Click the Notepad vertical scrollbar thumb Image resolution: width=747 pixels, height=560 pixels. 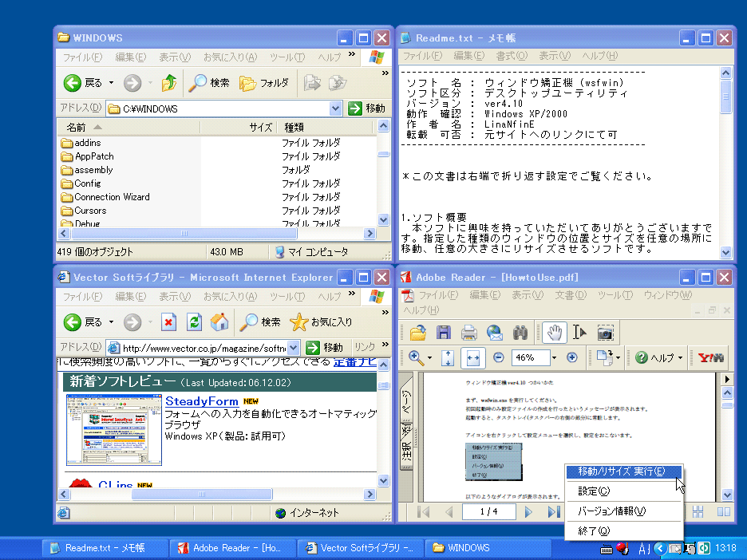[725, 97]
